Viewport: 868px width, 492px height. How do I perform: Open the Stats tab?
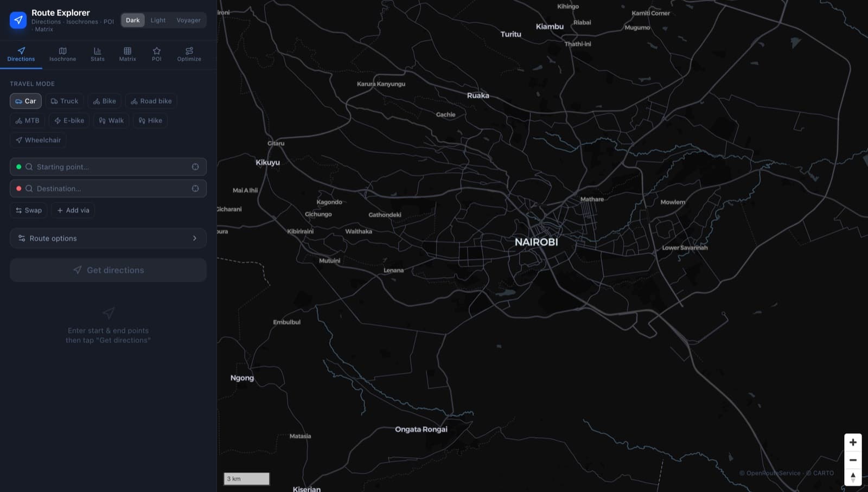pyautogui.click(x=98, y=54)
